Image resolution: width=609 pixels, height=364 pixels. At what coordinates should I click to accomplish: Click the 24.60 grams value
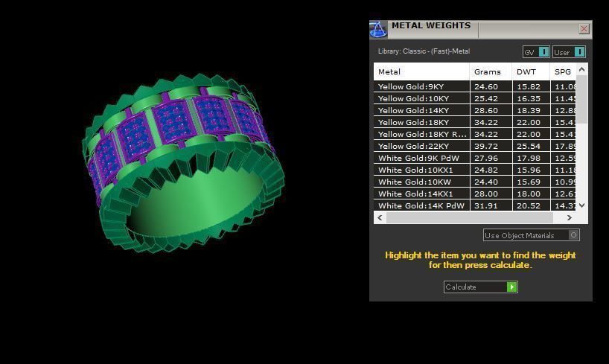coord(486,86)
